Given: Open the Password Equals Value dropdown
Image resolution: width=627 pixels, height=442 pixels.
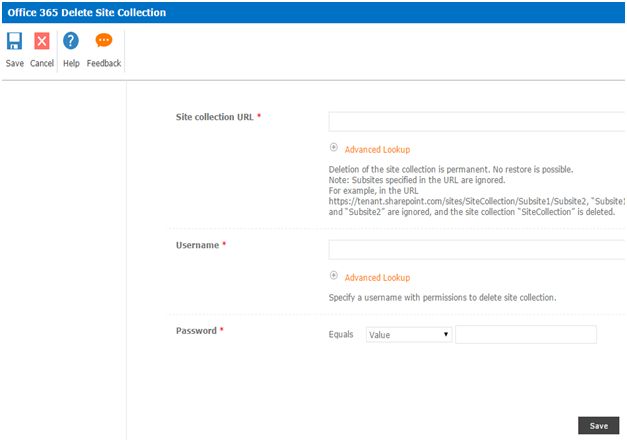Looking at the screenshot, I should click(409, 334).
